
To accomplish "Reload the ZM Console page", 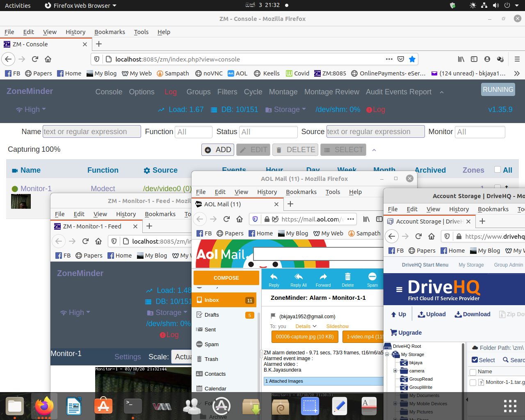I will pos(35,59).
